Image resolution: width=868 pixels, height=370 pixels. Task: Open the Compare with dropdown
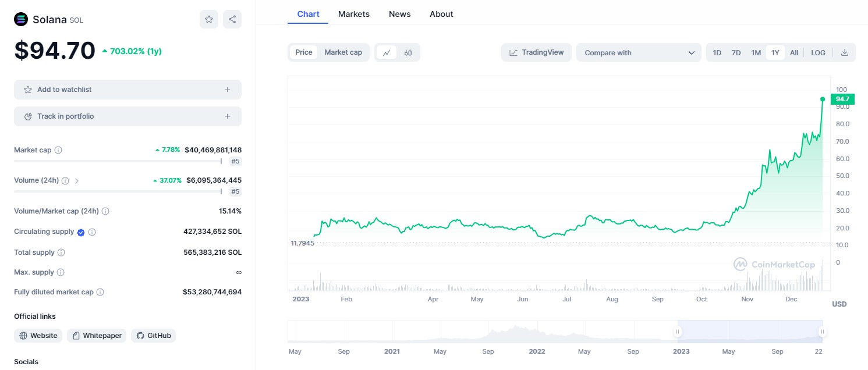[x=639, y=52]
